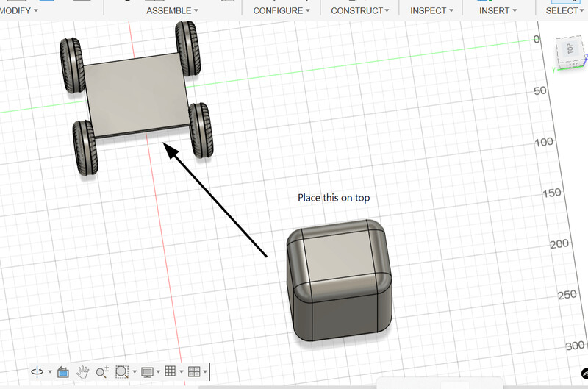The height and width of the screenshot is (389, 588).
Task: Select the Zoom Window tool
Action: [122, 372]
